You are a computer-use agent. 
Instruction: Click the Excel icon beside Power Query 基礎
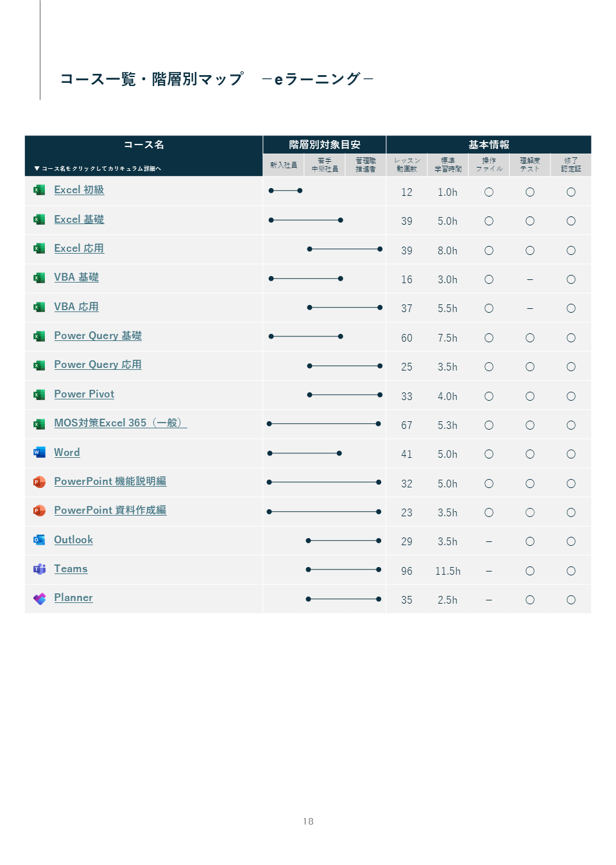tap(39, 336)
